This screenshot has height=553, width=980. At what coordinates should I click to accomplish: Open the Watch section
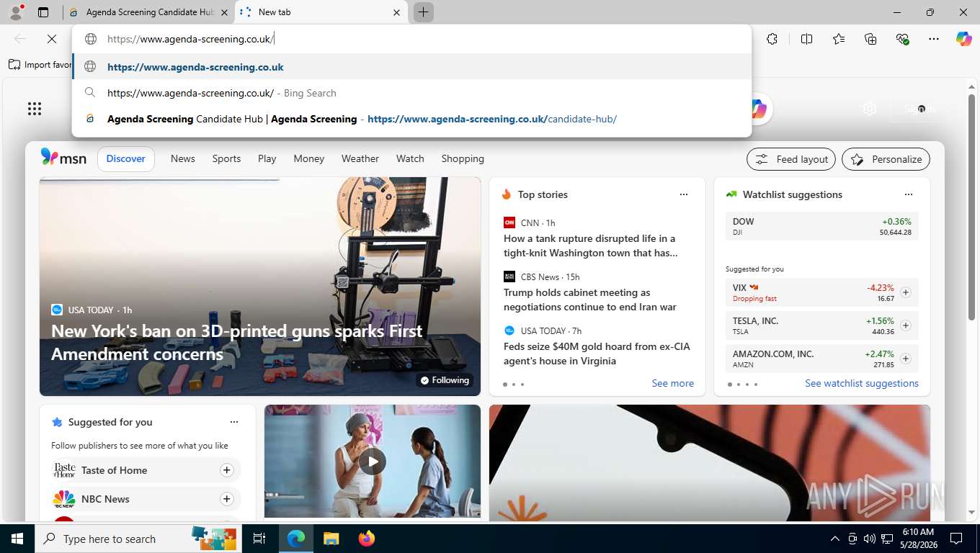tap(410, 158)
